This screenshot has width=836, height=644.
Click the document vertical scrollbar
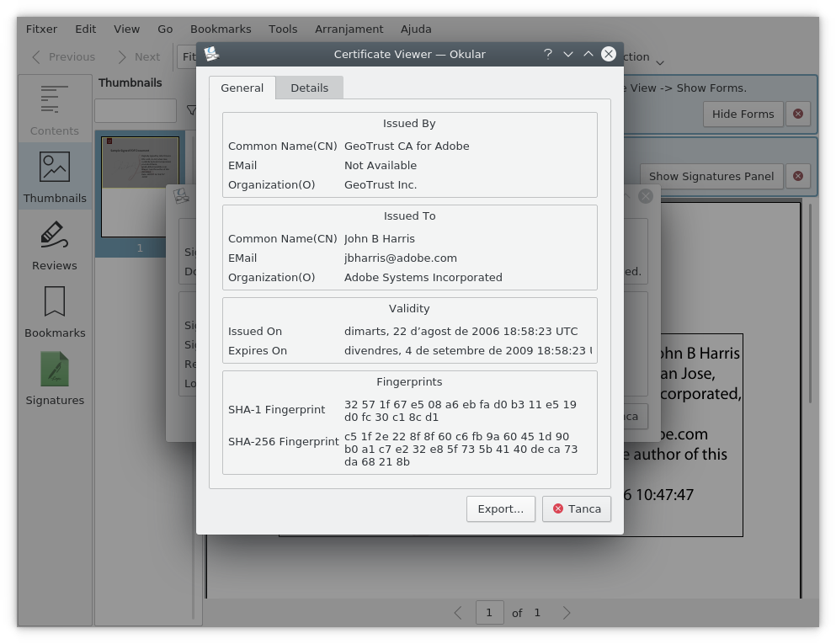tap(811, 303)
